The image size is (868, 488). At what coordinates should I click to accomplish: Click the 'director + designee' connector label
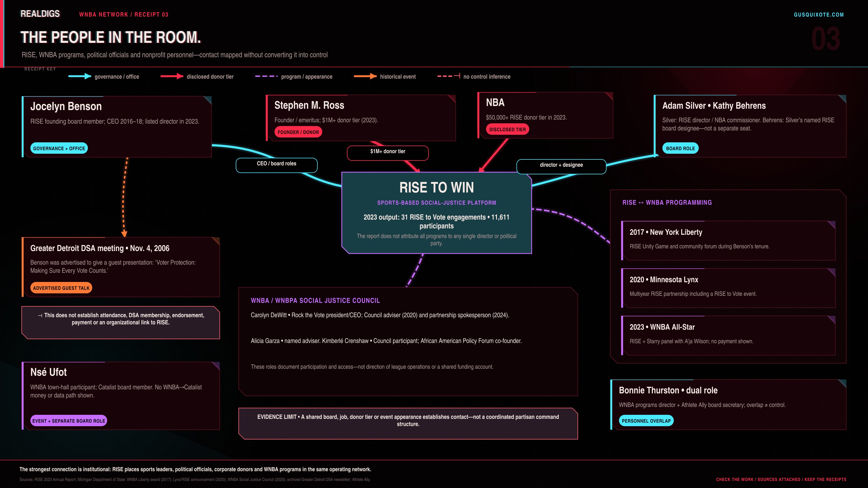tap(561, 166)
